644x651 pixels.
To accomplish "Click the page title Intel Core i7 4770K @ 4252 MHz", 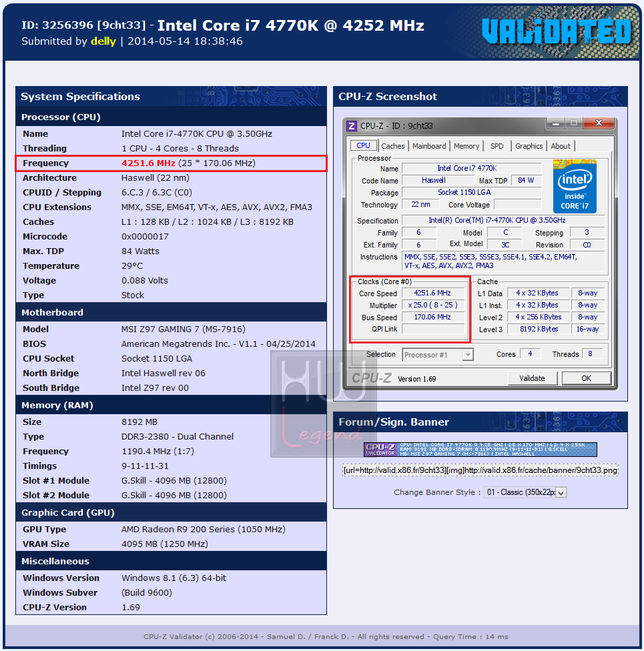I will [291, 26].
